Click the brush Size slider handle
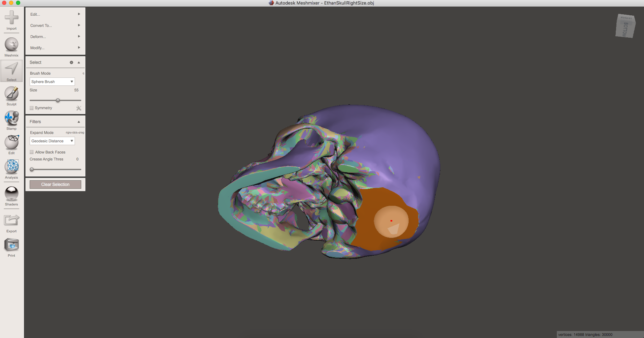Image resolution: width=644 pixels, height=338 pixels. point(58,100)
